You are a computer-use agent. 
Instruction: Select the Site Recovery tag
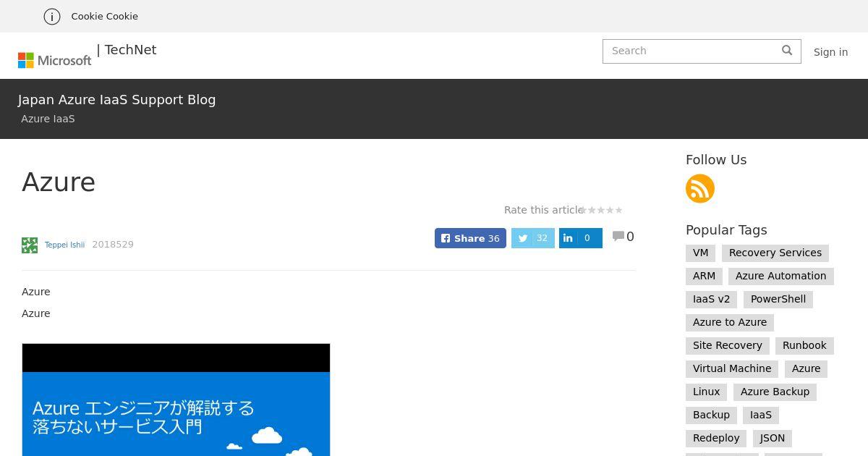tap(728, 345)
